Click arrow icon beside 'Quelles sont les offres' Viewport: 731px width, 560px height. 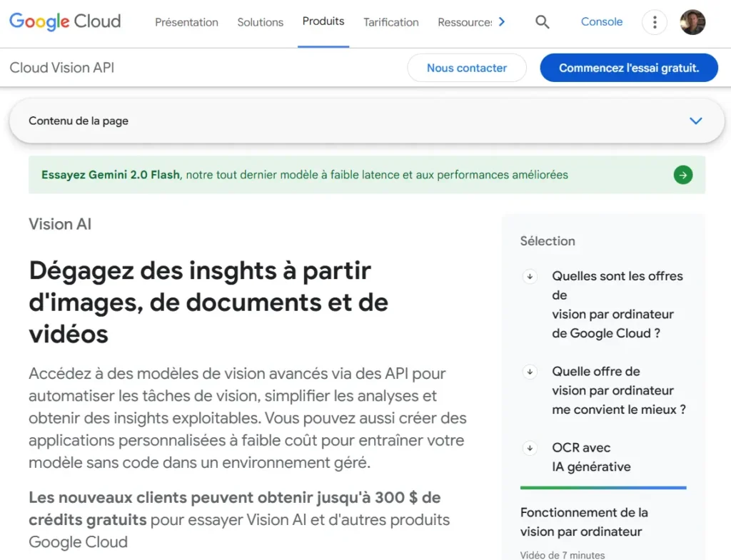530,276
